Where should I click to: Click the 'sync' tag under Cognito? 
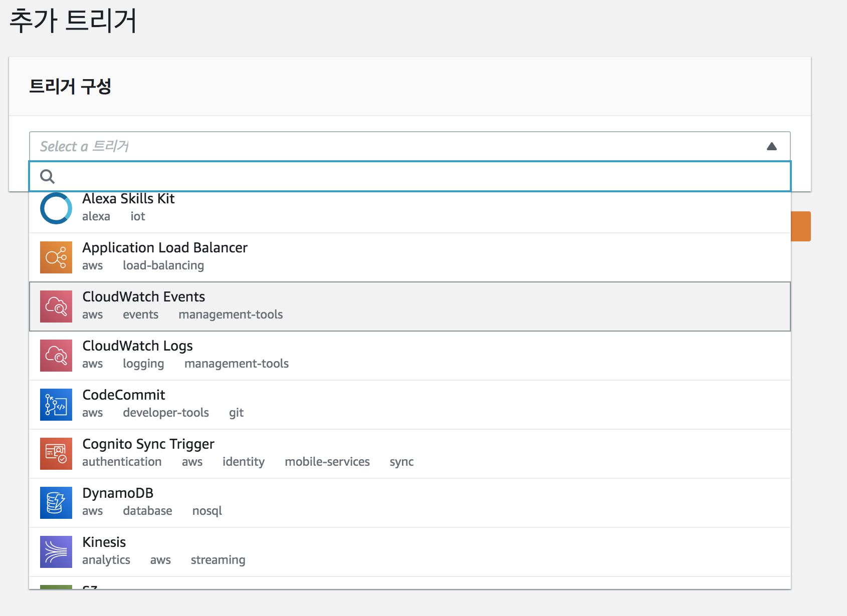pyautogui.click(x=401, y=462)
